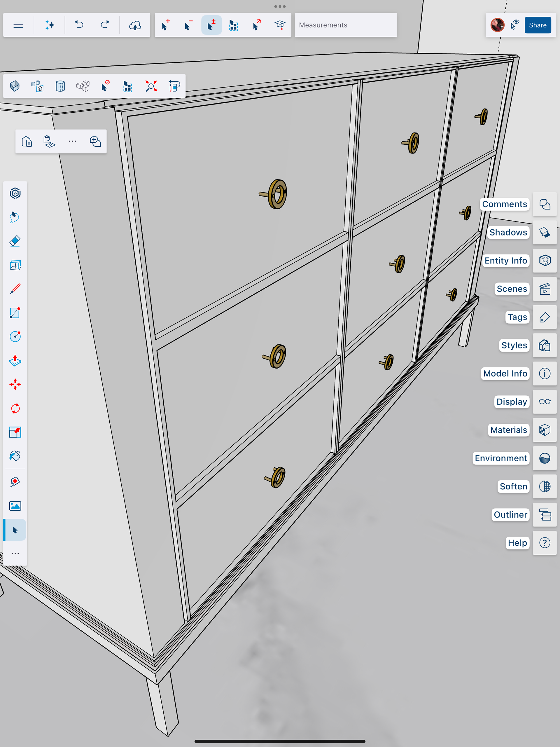Open the hamburger main menu
Viewport: 560px width, 747px height.
tap(19, 25)
